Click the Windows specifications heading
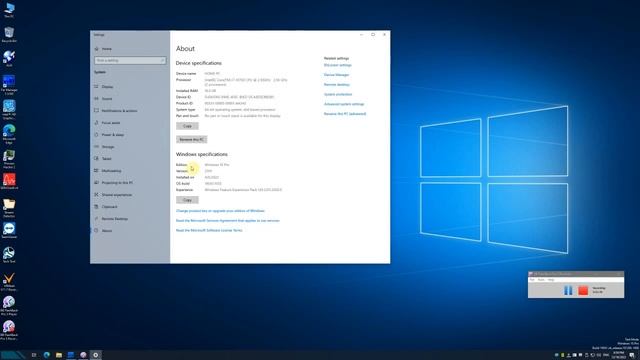Image resolution: width=640 pixels, height=360 pixels. (202, 154)
